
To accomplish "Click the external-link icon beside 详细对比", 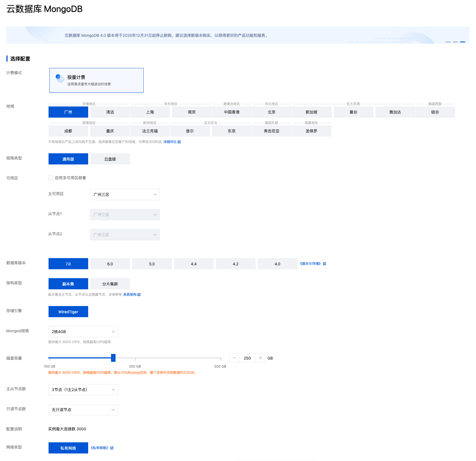I will pyautogui.click(x=179, y=142).
